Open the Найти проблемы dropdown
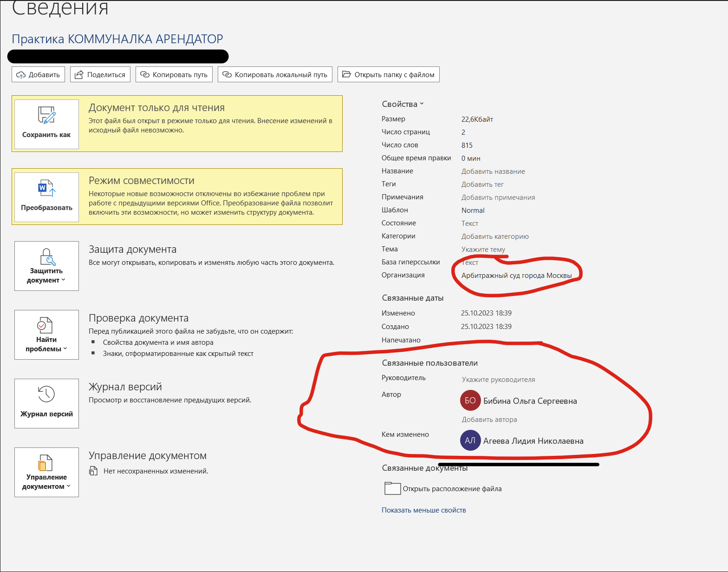This screenshot has height=572, width=728. pos(46,335)
